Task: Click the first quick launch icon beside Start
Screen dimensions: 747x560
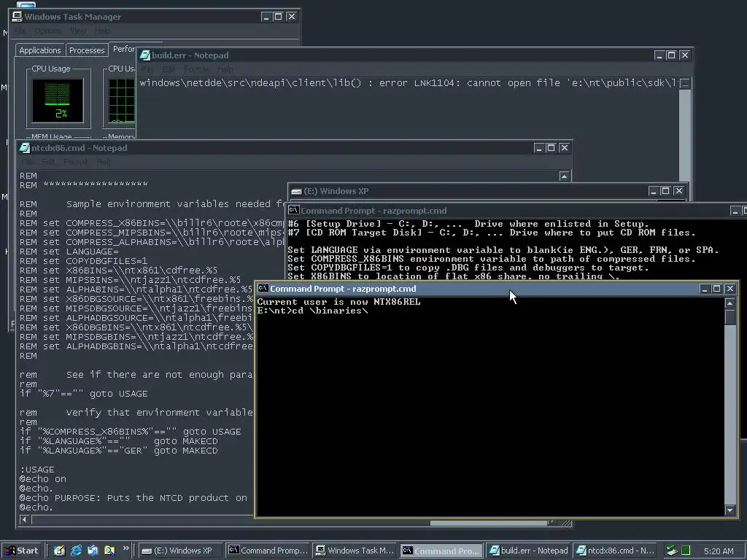Action: (x=59, y=551)
